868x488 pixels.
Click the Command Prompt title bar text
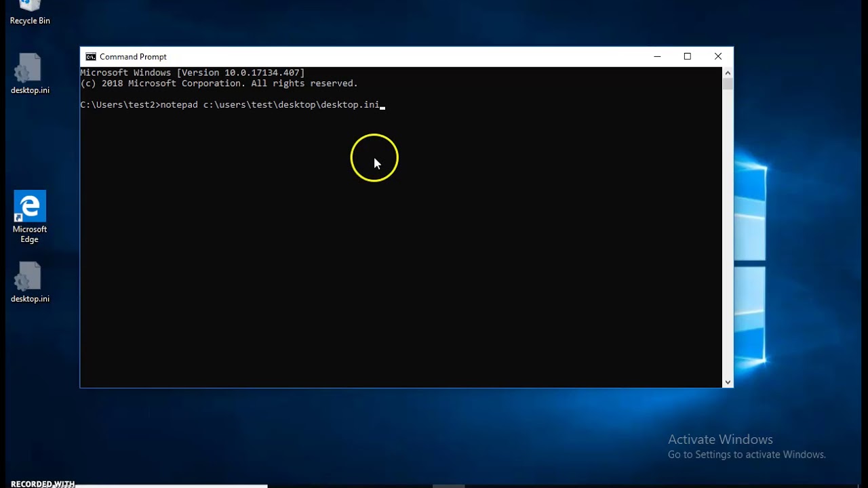click(133, 57)
